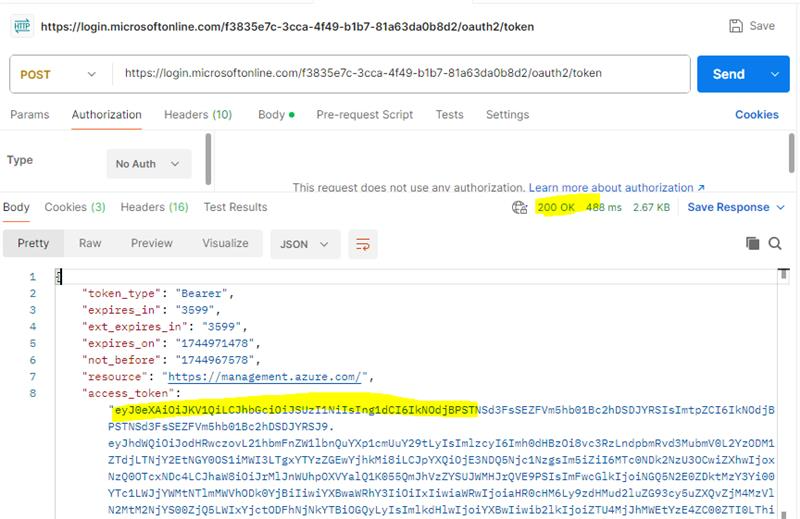Open the Cookies link
The image size is (800, 519).
click(x=756, y=115)
